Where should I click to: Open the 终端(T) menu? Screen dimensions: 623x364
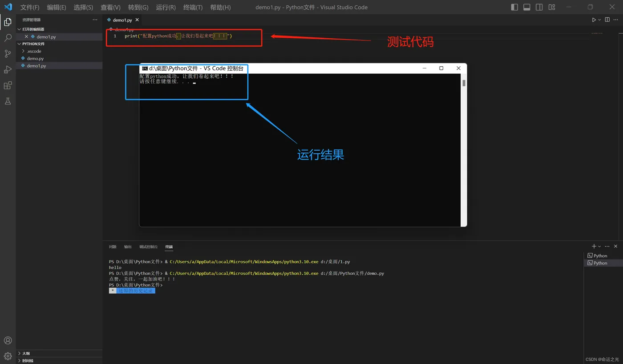point(193,7)
